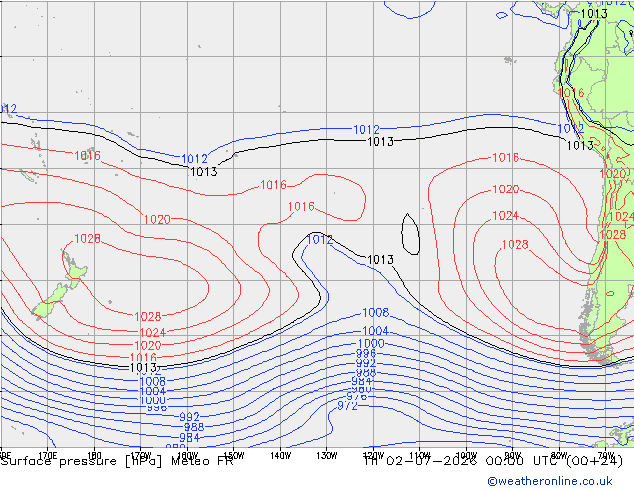Click the 150W longitude axis label
This screenshot has height=490, width=634.
coord(234,456)
